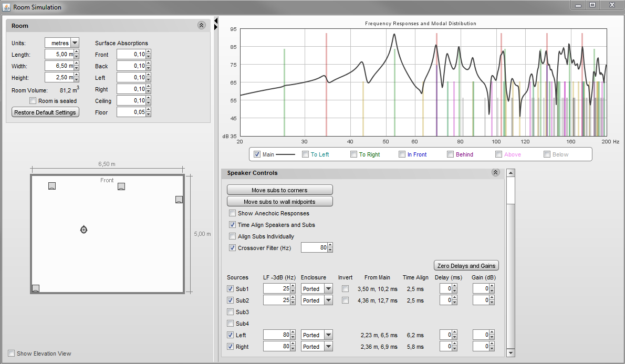Viewport: 625px width, 364px height.
Task: Click Restore Default Settings button
Action: [x=45, y=112]
